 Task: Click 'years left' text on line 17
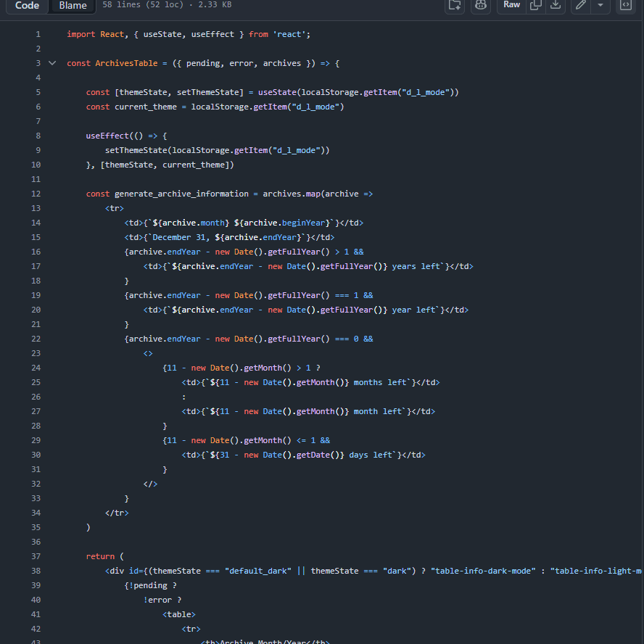click(416, 267)
